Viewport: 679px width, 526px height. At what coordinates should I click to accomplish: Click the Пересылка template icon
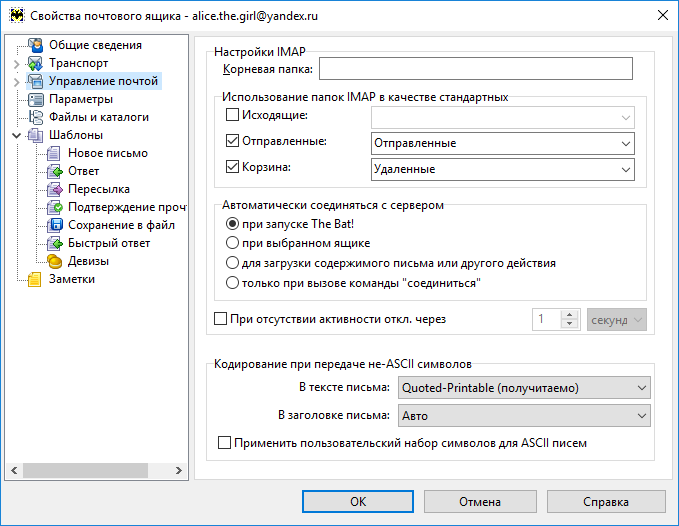55,189
